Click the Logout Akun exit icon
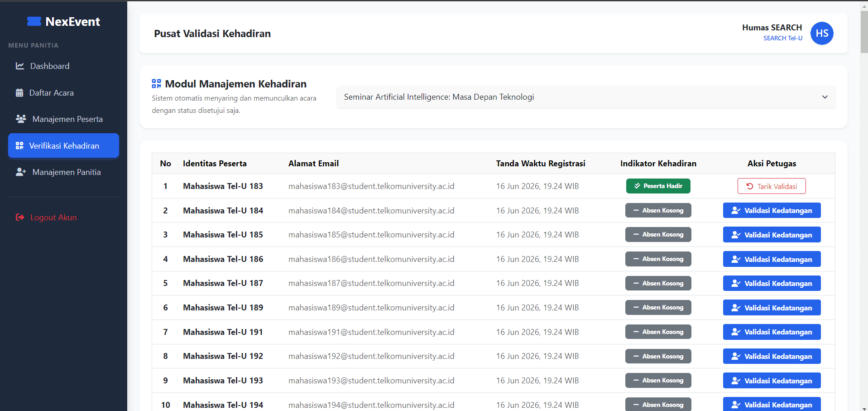The width and height of the screenshot is (868, 411). pos(20,217)
